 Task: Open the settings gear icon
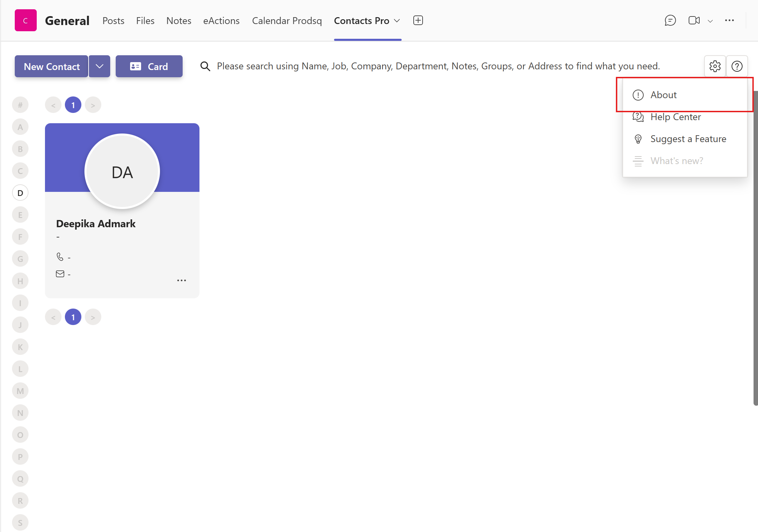click(715, 66)
